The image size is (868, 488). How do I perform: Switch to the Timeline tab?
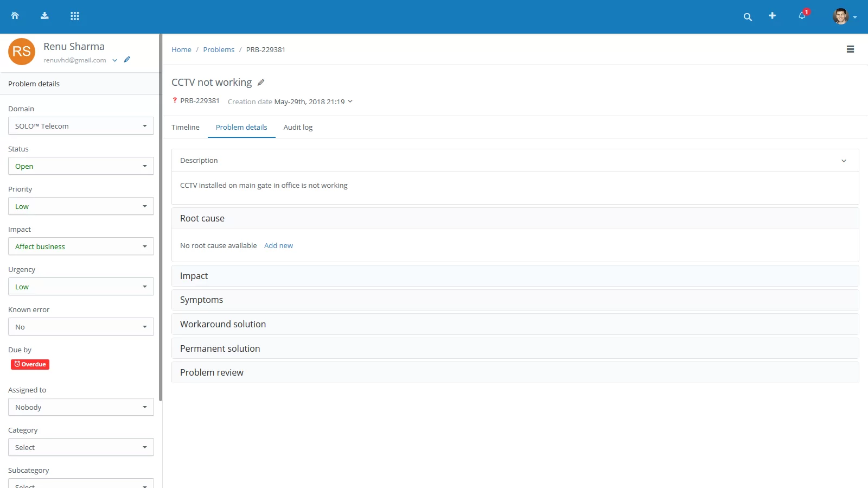click(186, 127)
